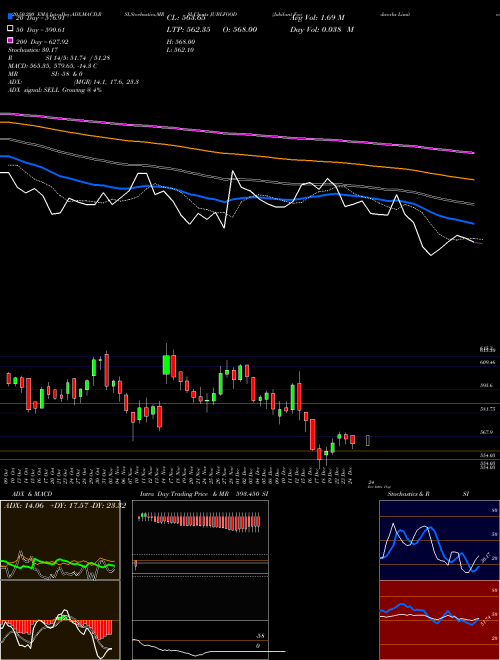Click the hollow white latest candlestick
Image resolution: width=500 pixels, height=660 pixels.
[x=368, y=441]
